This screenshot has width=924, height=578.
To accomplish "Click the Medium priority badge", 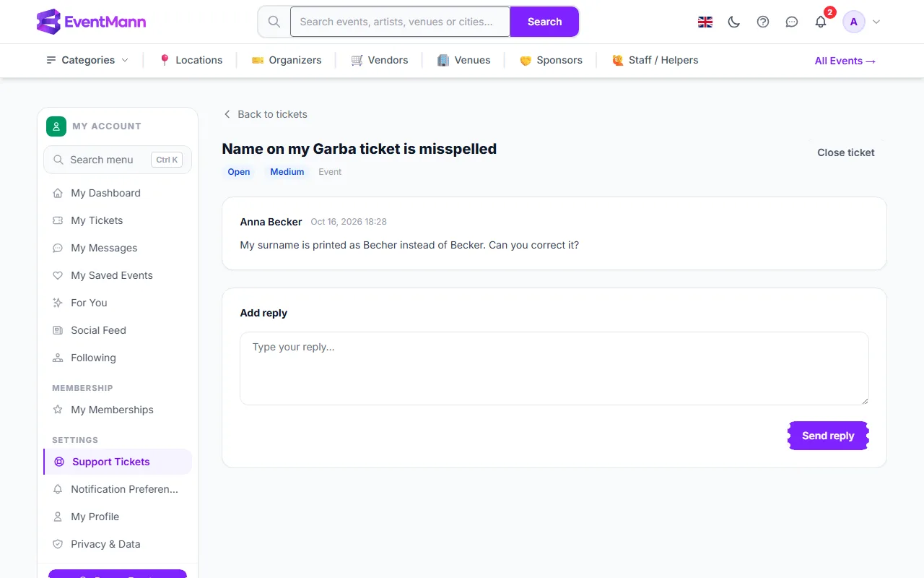I will 287,172.
